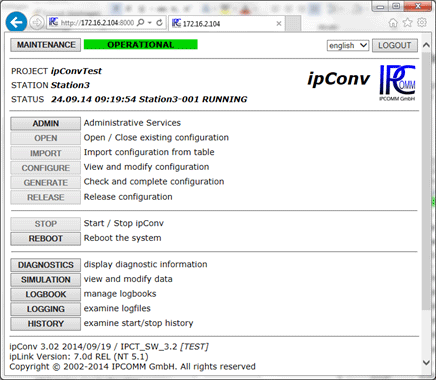This screenshot has width=436, height=380.
Task: Refresh the page with reload icon
Action: click(x=159, y=23)
